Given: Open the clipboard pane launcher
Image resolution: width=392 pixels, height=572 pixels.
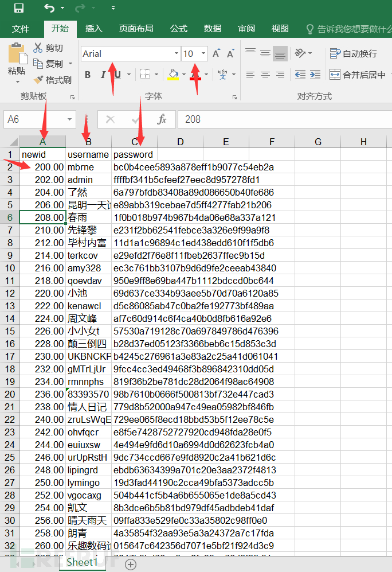Looking at the screenshot, I should click(x=73, y=97).
